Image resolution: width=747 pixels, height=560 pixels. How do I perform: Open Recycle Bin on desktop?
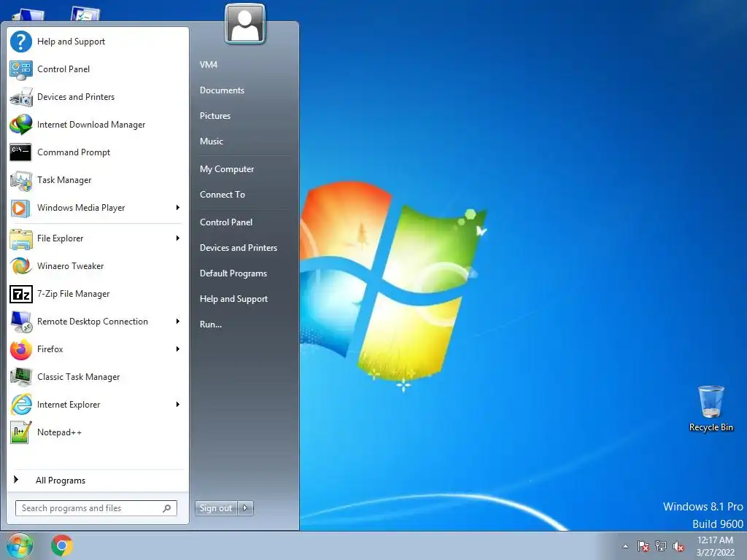(711, 408)
